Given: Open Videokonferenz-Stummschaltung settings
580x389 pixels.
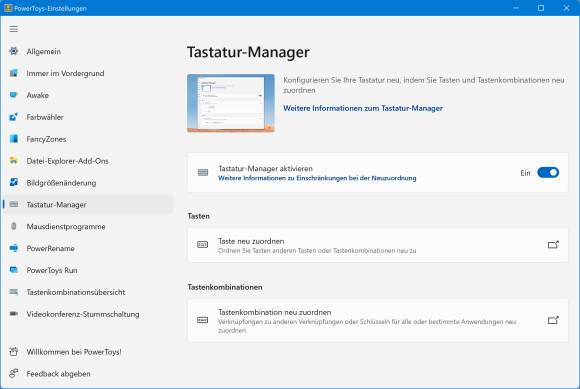Looking at the screenshot, I should (89, 314).
